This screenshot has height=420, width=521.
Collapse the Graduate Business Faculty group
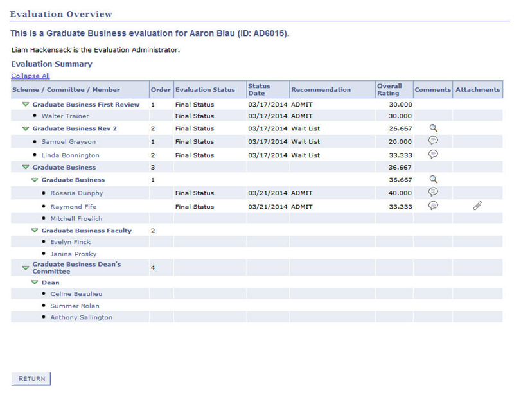coord(34,230)
